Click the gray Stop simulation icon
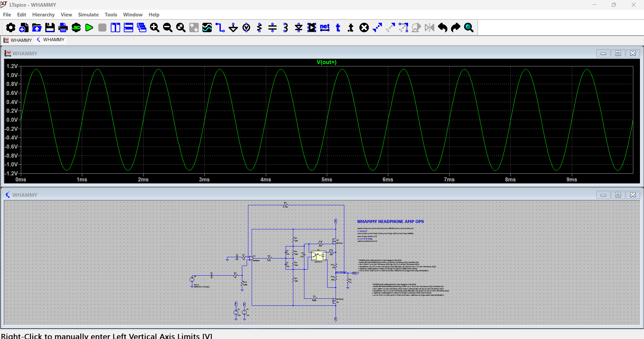The image size is (644, 339). [102, 27]
